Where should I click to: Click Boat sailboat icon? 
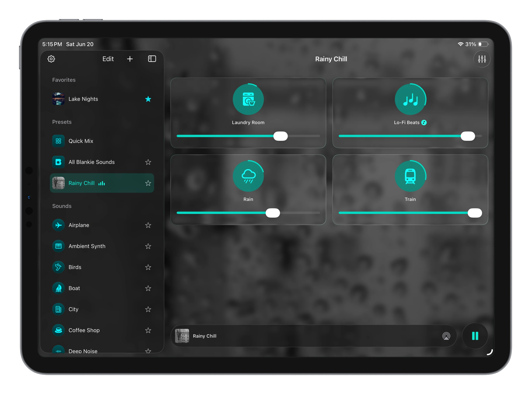tap(58, 288)
